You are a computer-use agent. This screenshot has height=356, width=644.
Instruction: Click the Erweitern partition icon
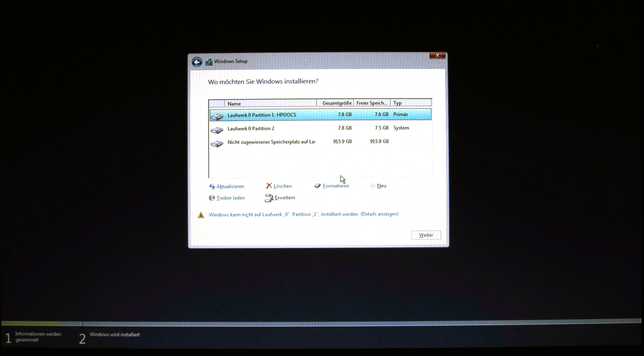[x=269, y=198]
